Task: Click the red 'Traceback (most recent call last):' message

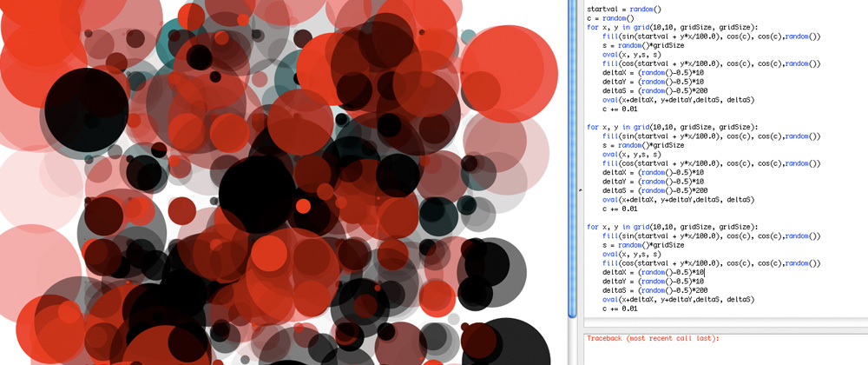Action: [653, 338]
